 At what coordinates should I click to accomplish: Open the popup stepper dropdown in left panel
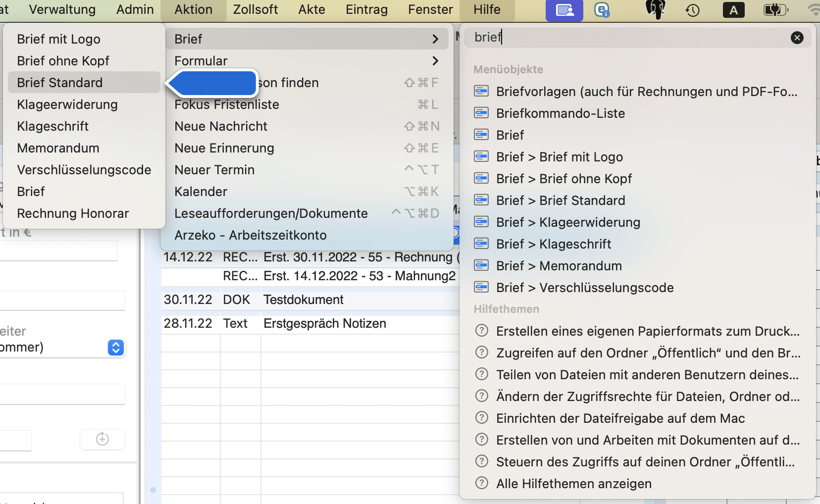click(115, 348)
